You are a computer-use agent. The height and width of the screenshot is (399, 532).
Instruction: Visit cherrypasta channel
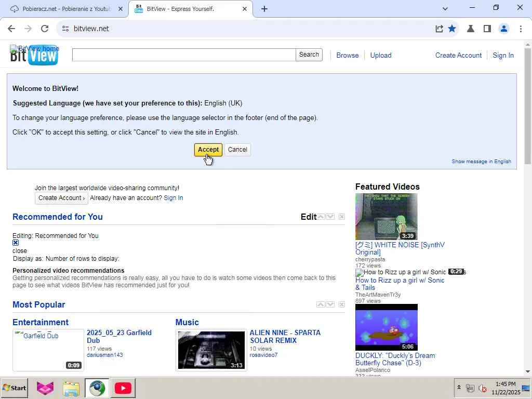pyautogui.click(x=370, y=260)
